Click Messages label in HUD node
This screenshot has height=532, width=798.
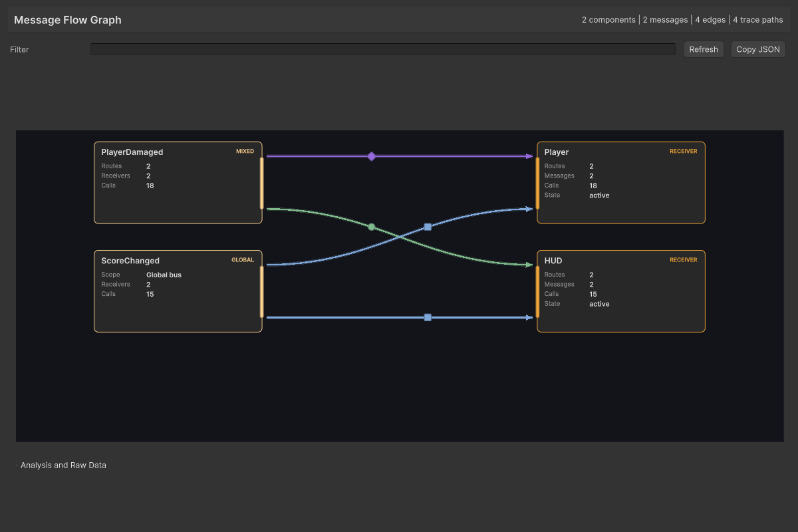pyautogui.click(x=559, y=285)
